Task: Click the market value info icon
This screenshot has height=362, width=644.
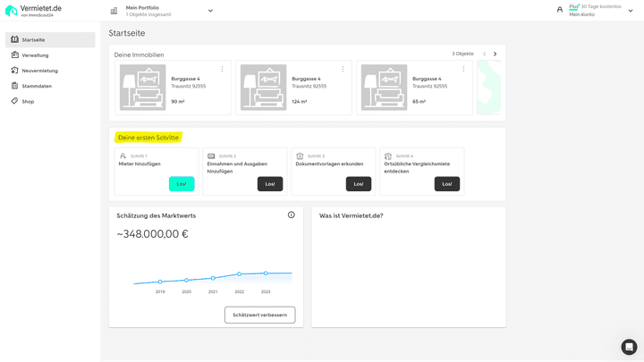Action: [x=291, y=215]
